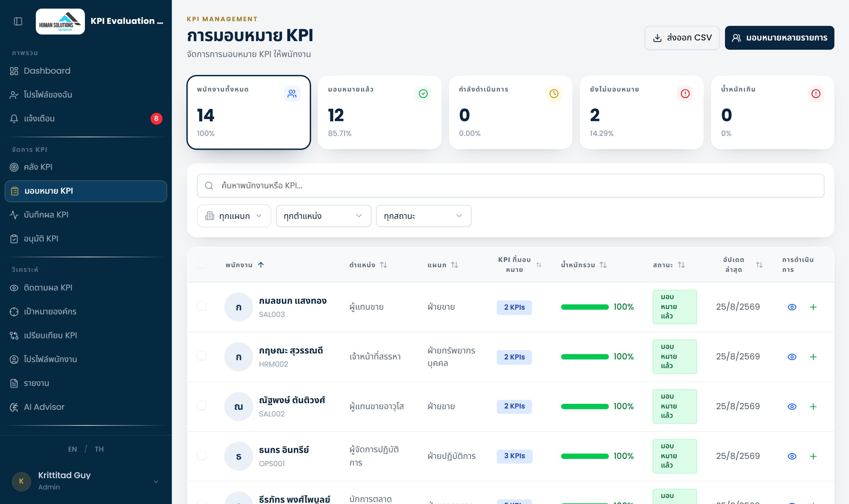View KPI details for ธนกร อินทรีย์ (eye icon)
Screen dimensions: 849x504
point(792,457)
